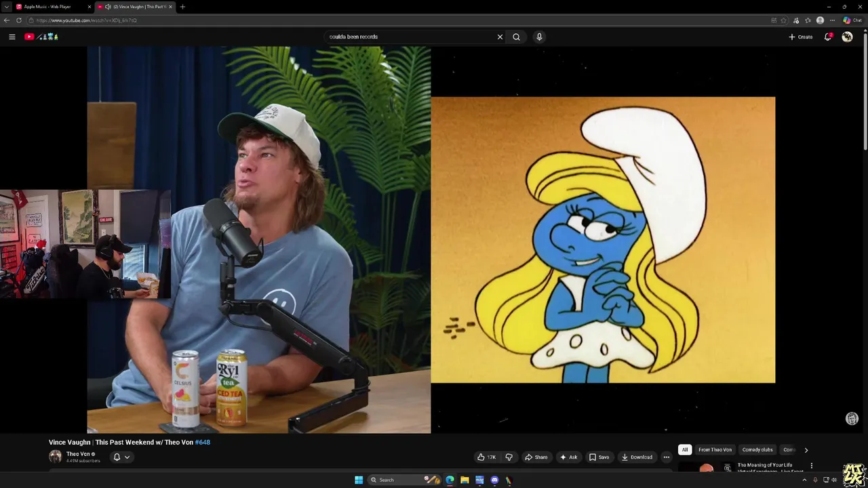Viewport: 868px width, 488px height.
Task: Open the Favorites list icon
Action: click(x=808, y=20)
